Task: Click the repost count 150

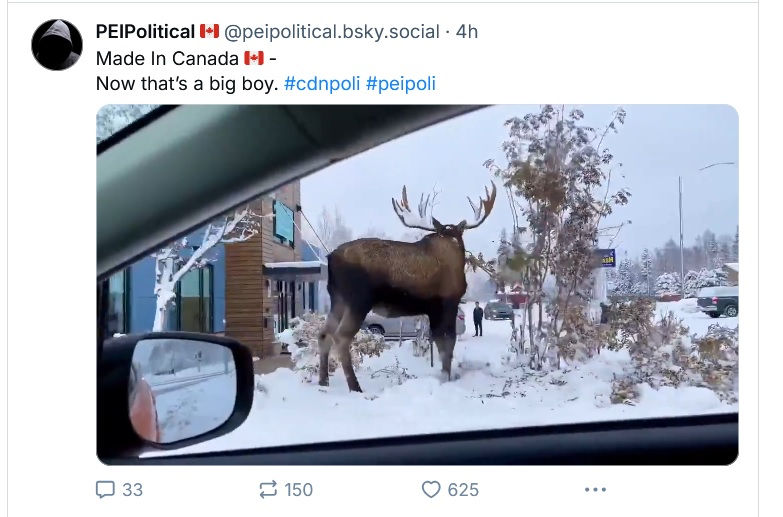Action: 298,490
